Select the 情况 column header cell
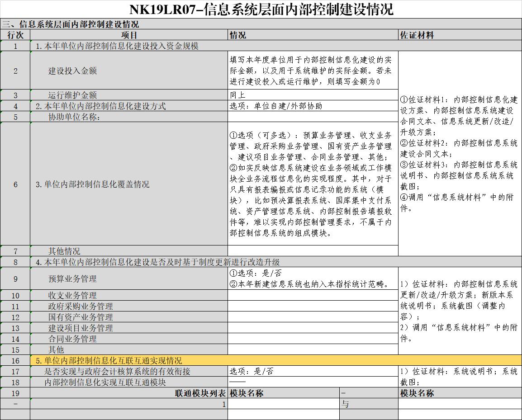 [311, 35]
